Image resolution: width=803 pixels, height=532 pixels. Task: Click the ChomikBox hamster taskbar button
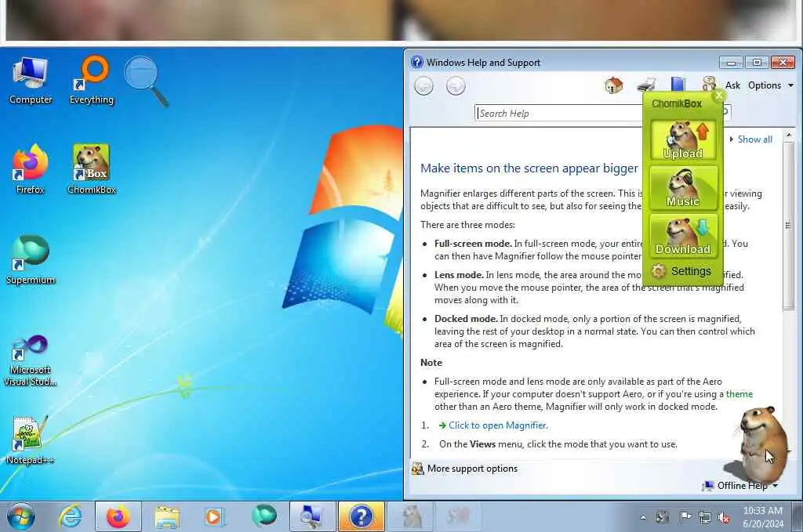pyautogui.click(x=410, y=516)
